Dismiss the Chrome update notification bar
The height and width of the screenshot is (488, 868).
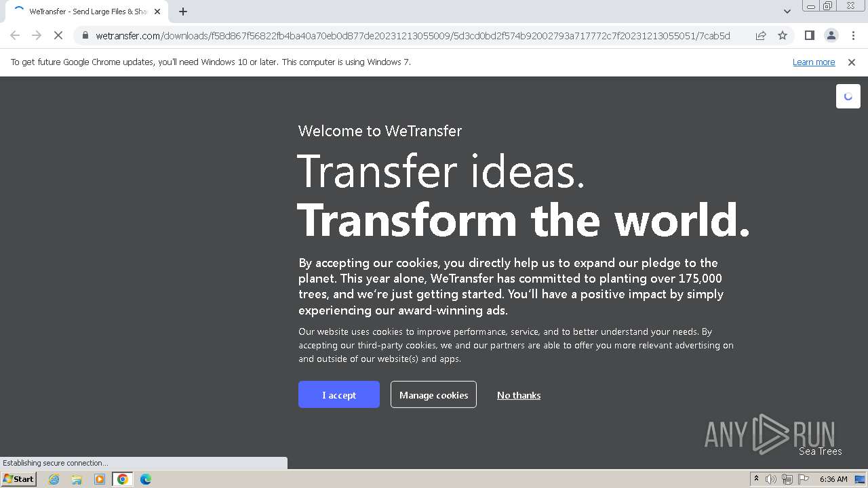pyautogui.click(x=852, y=62)
